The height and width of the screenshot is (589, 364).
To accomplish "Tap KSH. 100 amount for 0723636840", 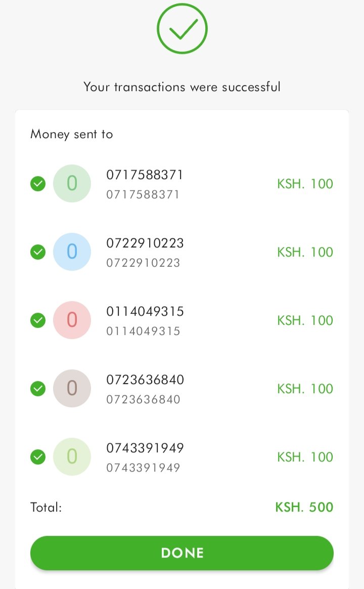I will click(x=305, y=389).
